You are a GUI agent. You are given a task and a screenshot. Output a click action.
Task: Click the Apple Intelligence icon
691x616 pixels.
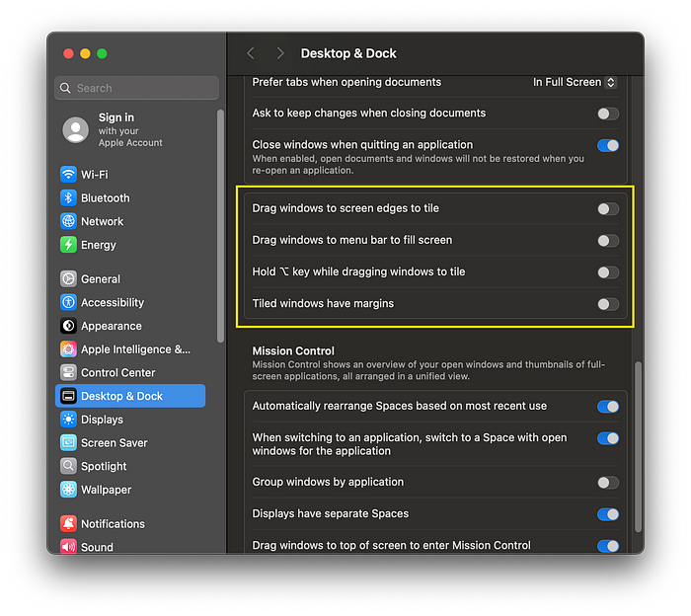[x=68, y=349]
